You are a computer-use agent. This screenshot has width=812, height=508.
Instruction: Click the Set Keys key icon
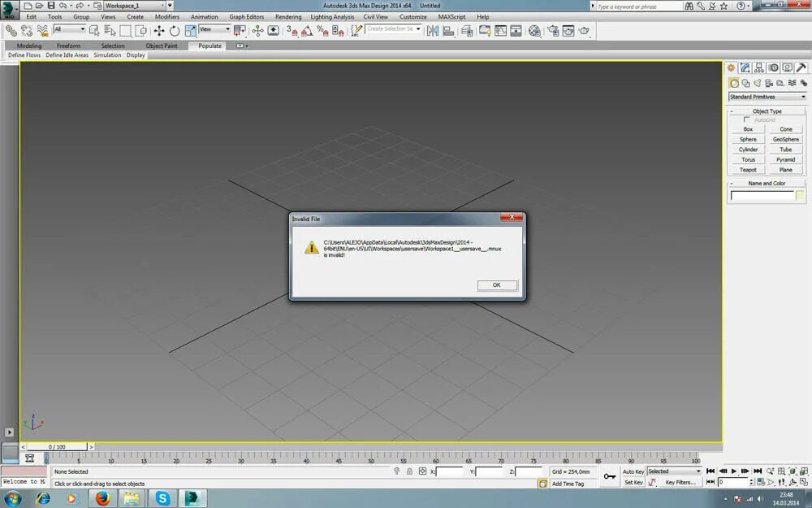coord(610,476)
